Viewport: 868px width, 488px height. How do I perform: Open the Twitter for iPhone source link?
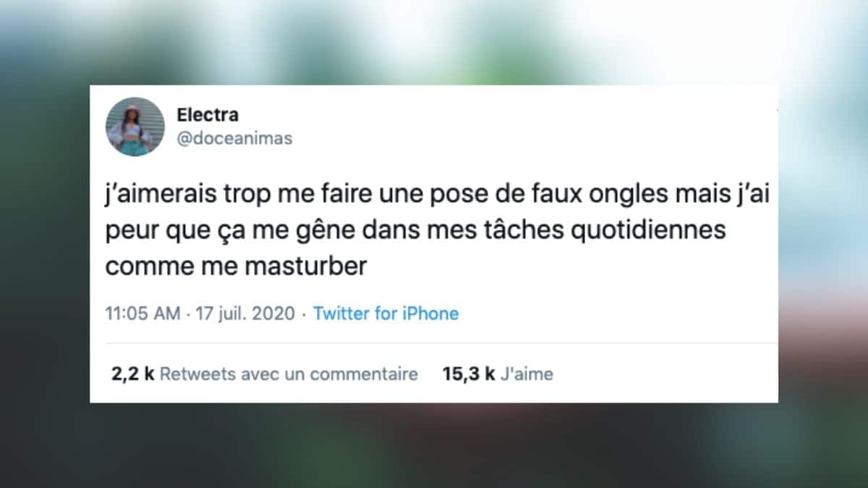386,314
